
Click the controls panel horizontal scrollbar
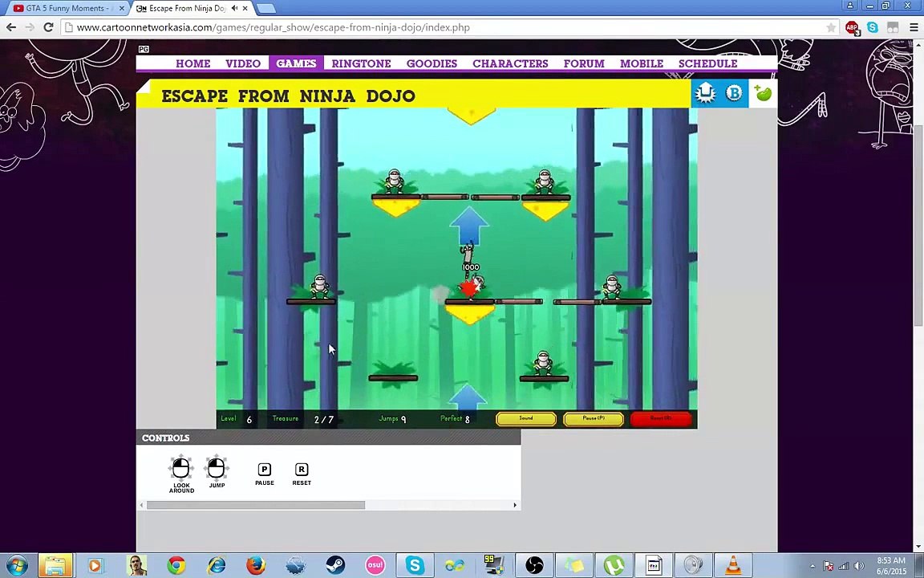click(256, 505)
